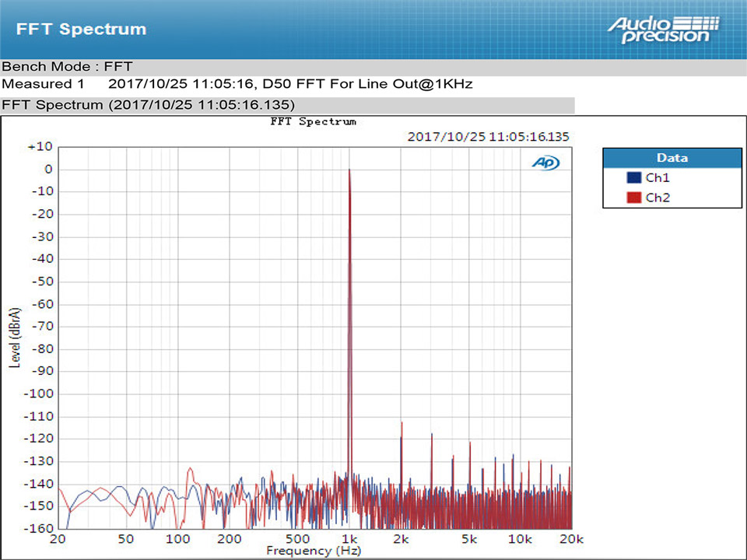Select the Data legend header
The image size is (747, 560).
tap(672, 158)
